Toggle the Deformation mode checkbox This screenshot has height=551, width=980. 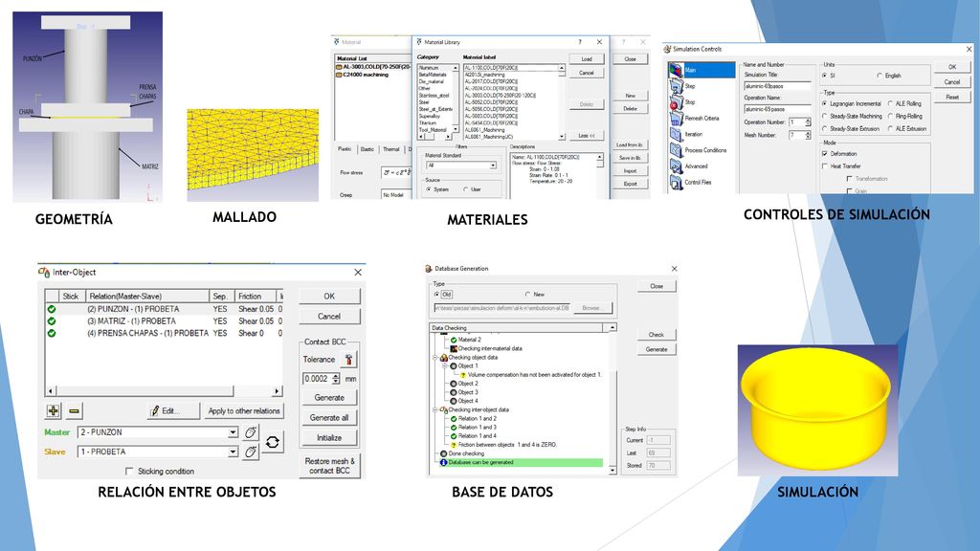(x=824, y=154)
